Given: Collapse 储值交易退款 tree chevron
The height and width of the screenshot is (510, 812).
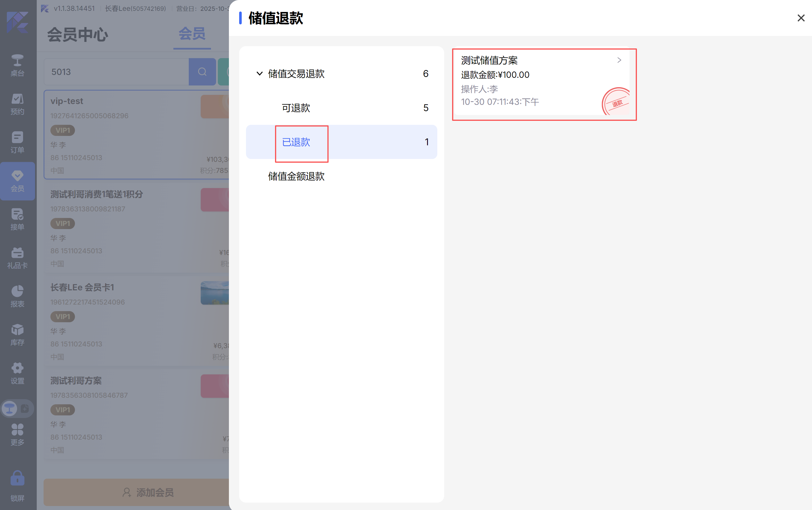Looking at the screenshot, I should [x=259, y=74].
